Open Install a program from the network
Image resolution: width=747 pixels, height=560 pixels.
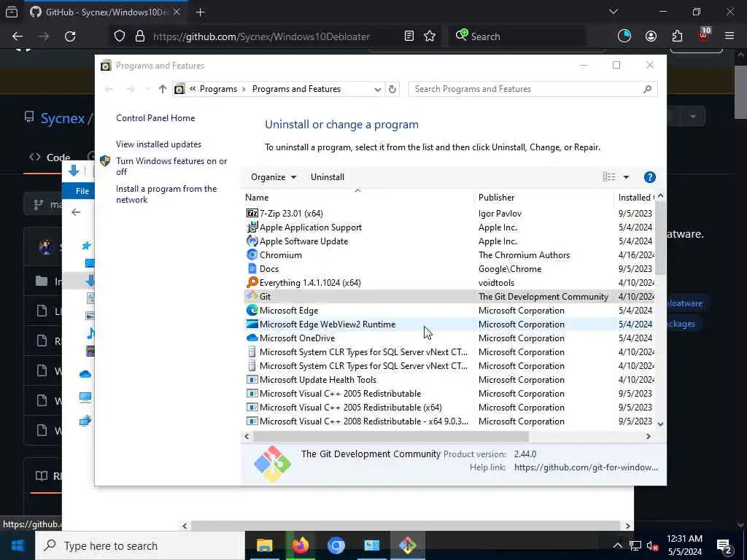166,194
